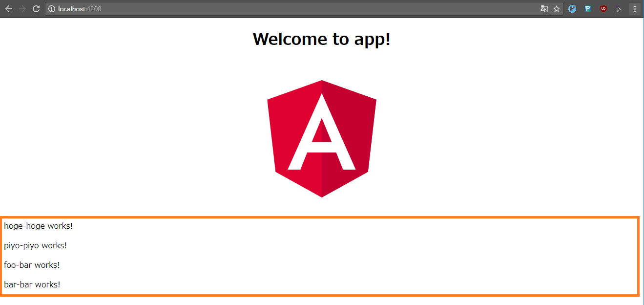Open the Chrome three-dot menu

tap(635, 9)
